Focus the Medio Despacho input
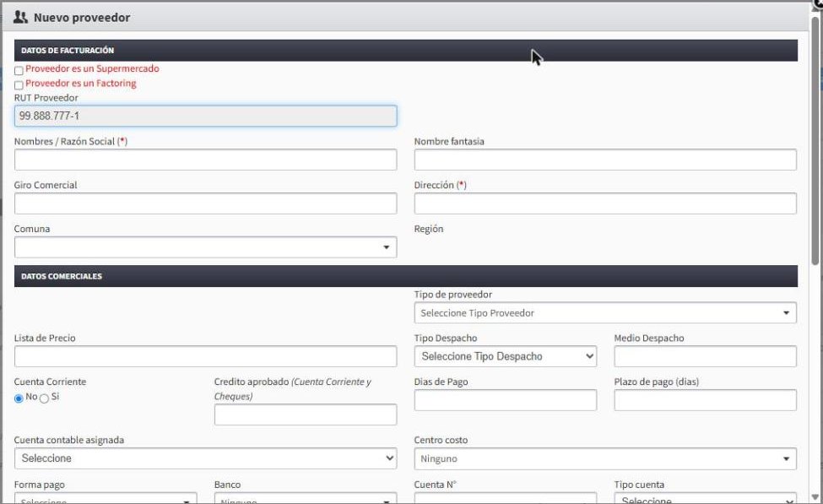The width and height of the screenshot is (823, 504). [706, 356]
